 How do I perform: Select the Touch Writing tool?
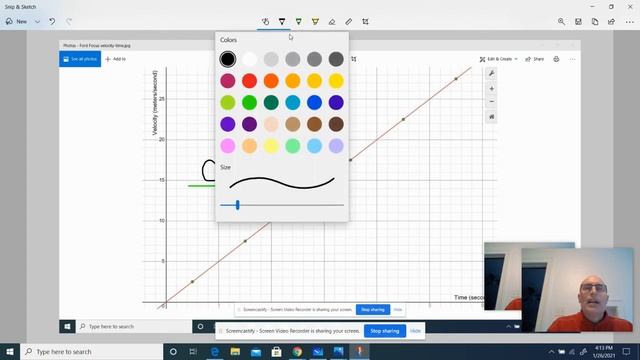(265, 22)
